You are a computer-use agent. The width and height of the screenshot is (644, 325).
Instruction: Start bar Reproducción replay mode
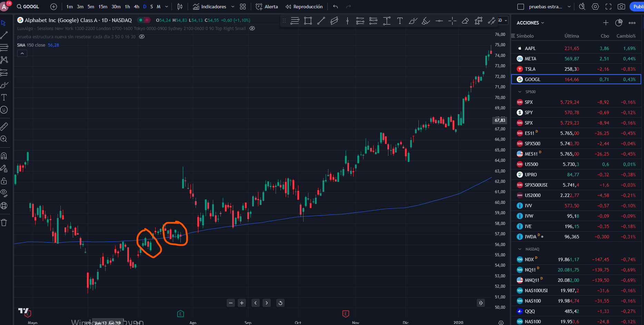(304, 7)
